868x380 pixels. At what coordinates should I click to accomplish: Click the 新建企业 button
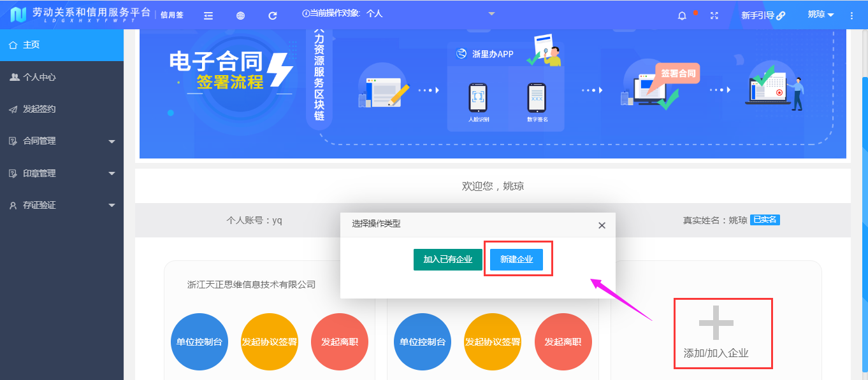pyautogui.click(x=517, y=259)
